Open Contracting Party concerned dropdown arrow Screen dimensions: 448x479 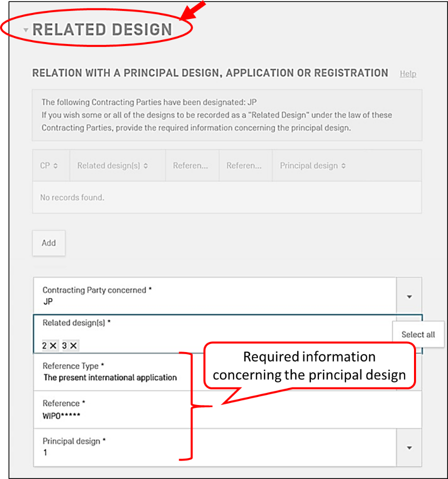[409, 296]
